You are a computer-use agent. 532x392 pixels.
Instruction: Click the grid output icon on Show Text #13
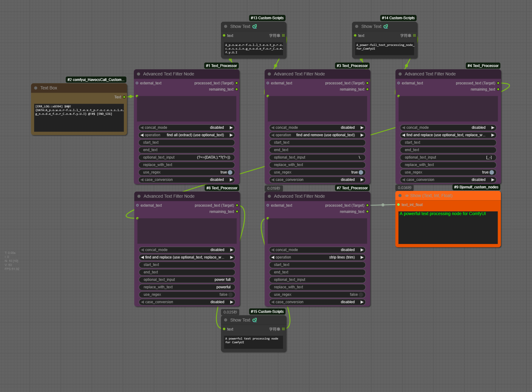283,35
